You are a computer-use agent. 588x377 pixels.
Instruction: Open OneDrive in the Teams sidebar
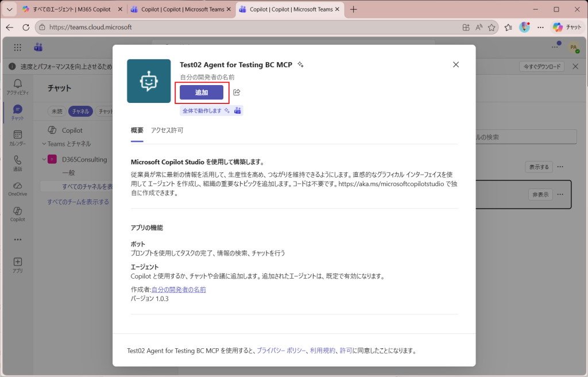[x=17, y=188]
